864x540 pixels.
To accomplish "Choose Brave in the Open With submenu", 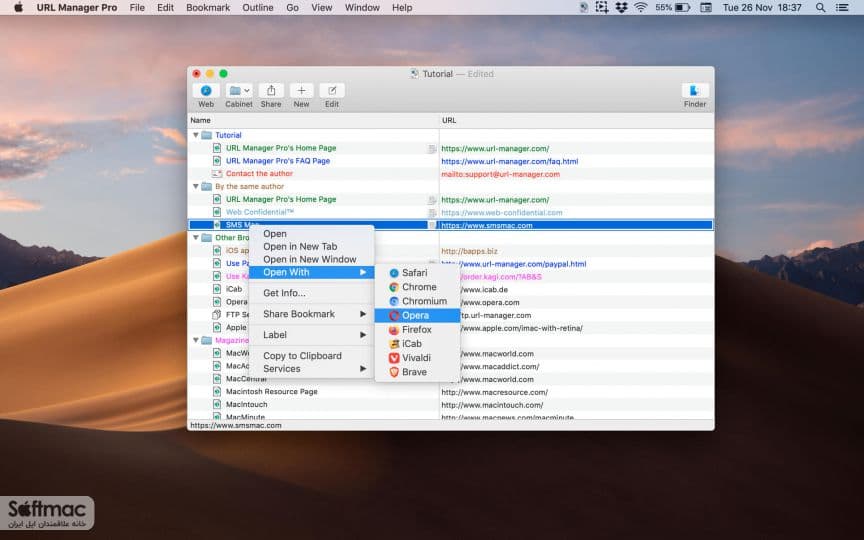I will tap(417, 372).
